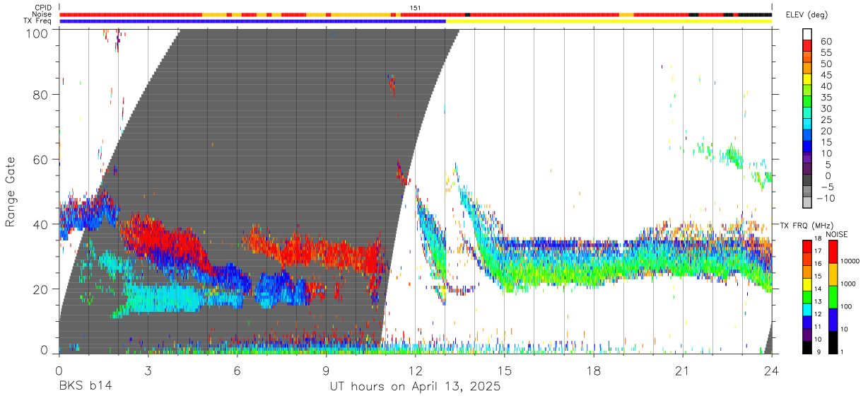Select the CPID row label

point(43,8)
